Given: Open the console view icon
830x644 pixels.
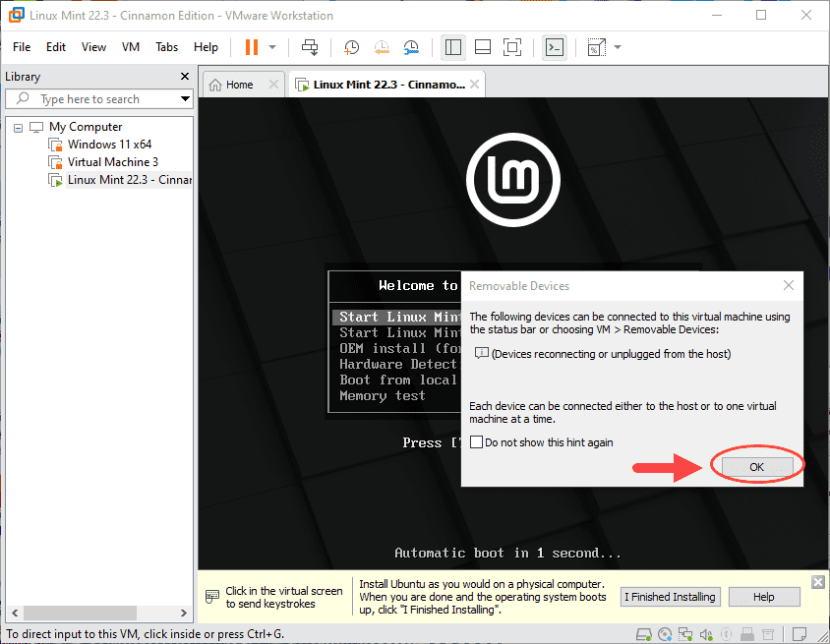Looking at the screenshot, I should click(555, 47).
